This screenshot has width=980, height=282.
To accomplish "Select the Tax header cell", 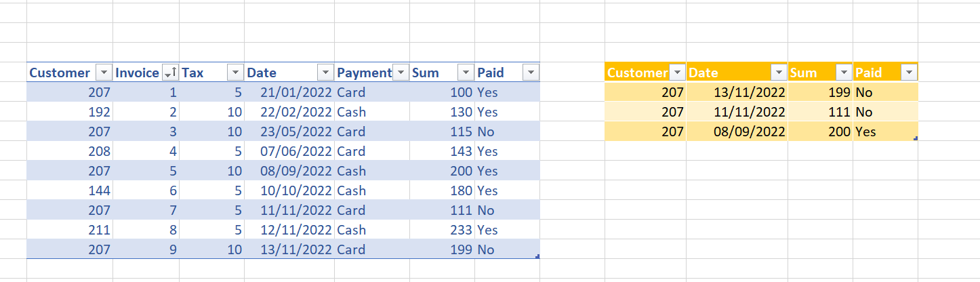I will point(212,73).
